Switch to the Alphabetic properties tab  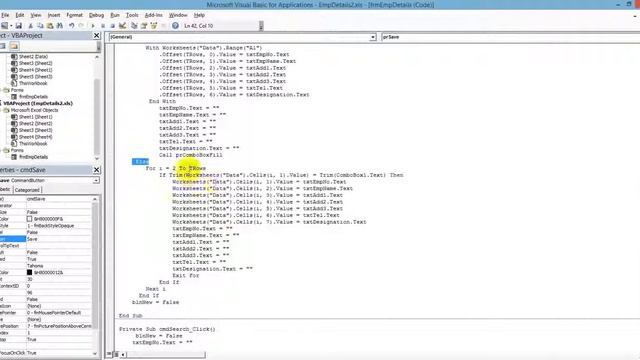coord(5,190)
